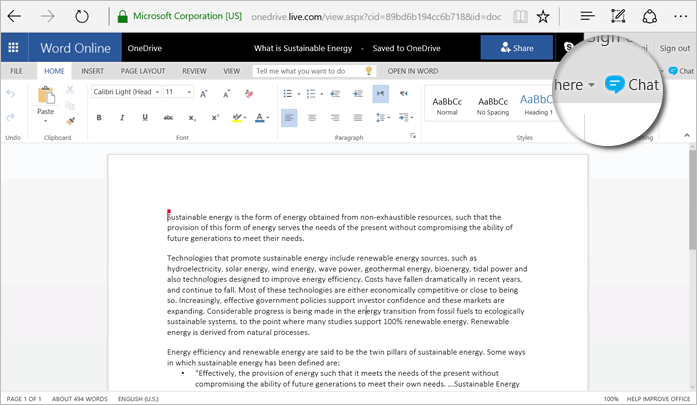
Task: Center align the paragraph
Action: point(312,118)
